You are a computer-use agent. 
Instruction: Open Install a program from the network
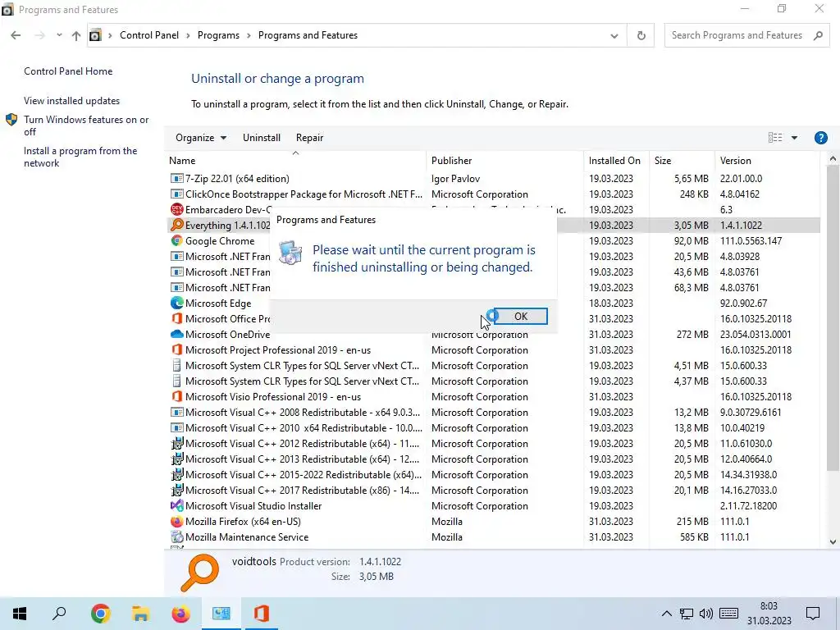tap(80, 157)
